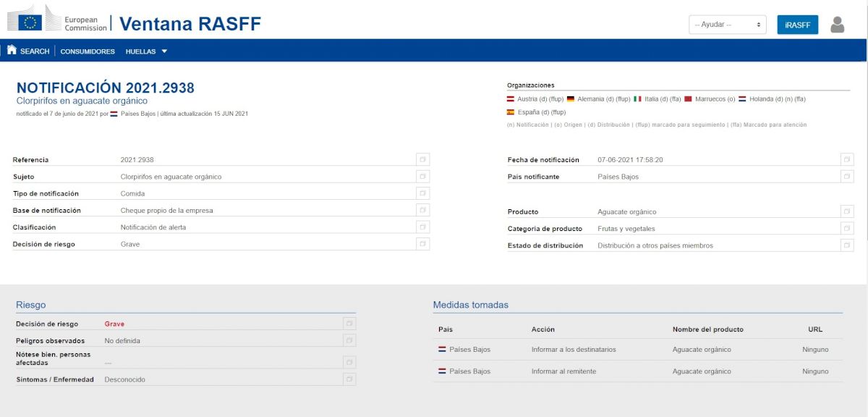Click copy icon for Síntomas / Enfermedad
This screenshot has height=417, width=868.
pyautogui.click(x=349, y=379)
